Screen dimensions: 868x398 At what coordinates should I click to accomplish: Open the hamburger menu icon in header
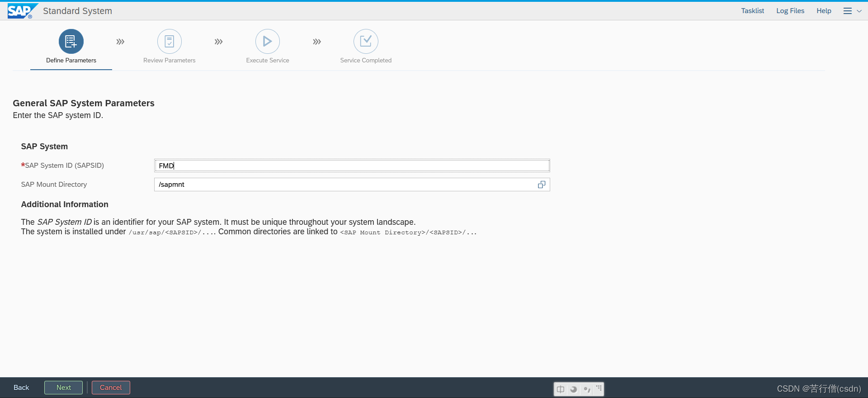(848, 11)
